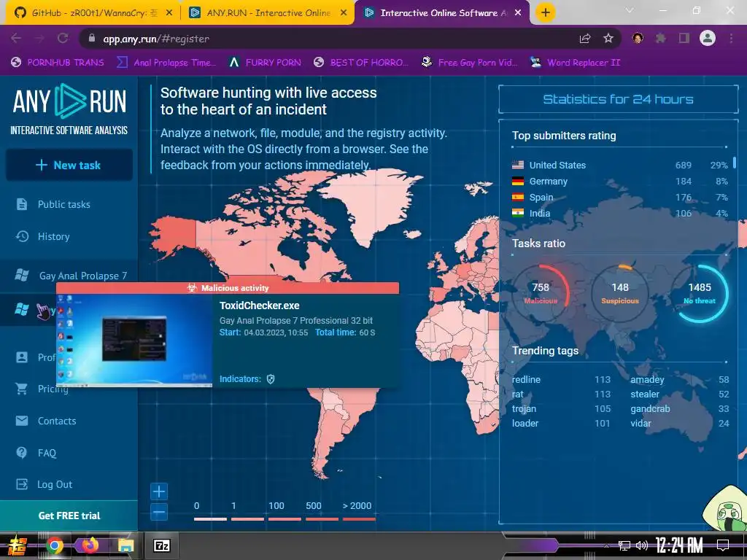Screen dimensions: 747x560
Task: Zoom in on the world map
Action: click(x=159, y=491)
